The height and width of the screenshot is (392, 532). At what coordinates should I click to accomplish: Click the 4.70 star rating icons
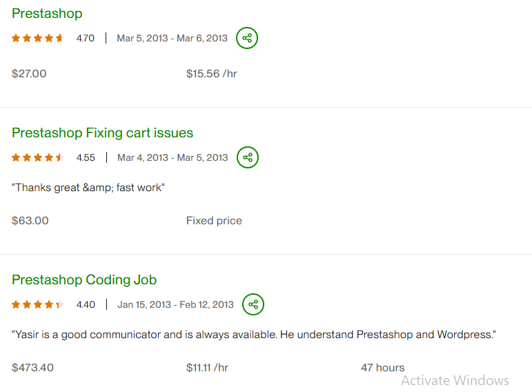[x=37, y=38]
